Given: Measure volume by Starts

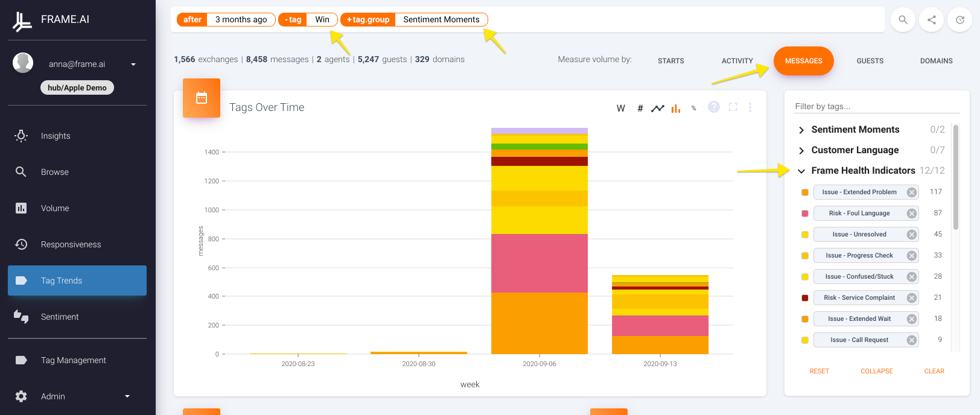Looking at the screenshot, I should [670, 61].
